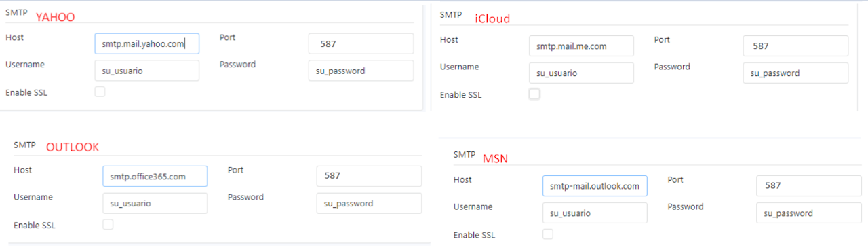The image size is (868, 252).
Task: Click Host field containing smtp.mail.yahoo.com
Action: tap(147, 44)
